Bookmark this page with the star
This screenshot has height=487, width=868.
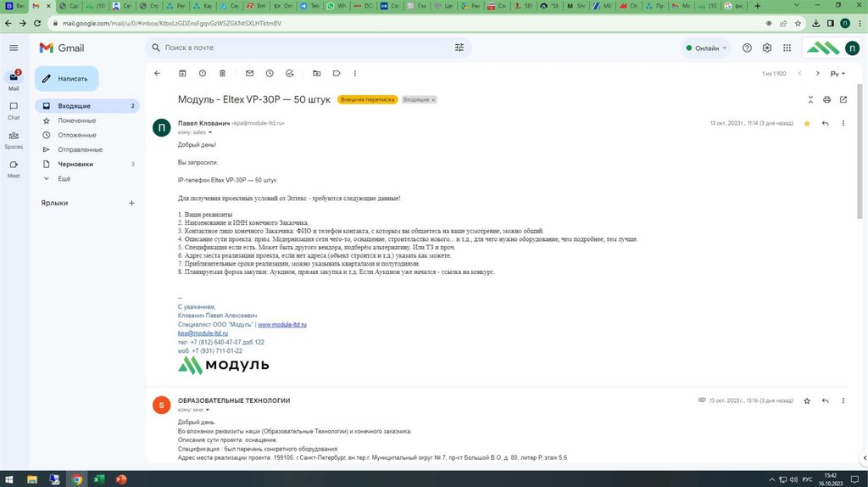pyautogui.click(x=798, y=23)
